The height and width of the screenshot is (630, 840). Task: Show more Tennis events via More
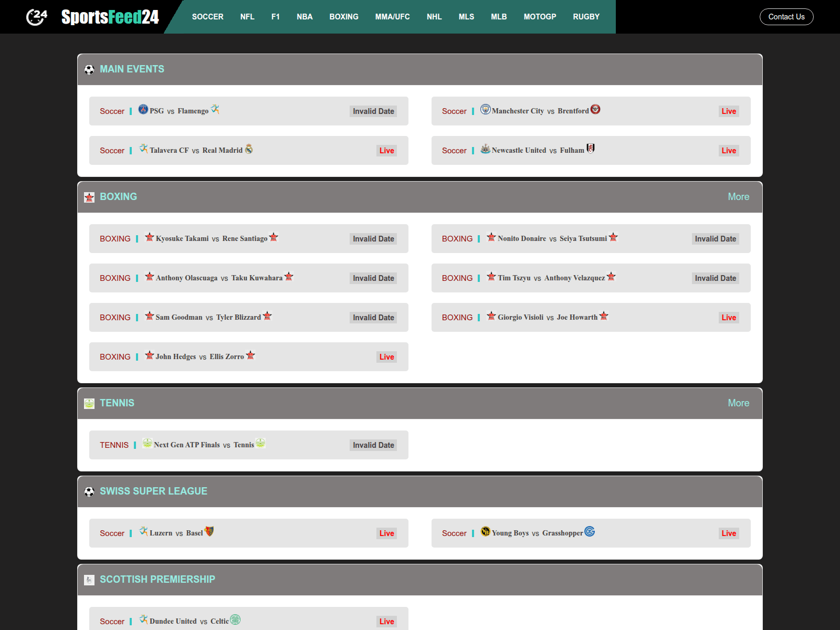tap(738, 403)
